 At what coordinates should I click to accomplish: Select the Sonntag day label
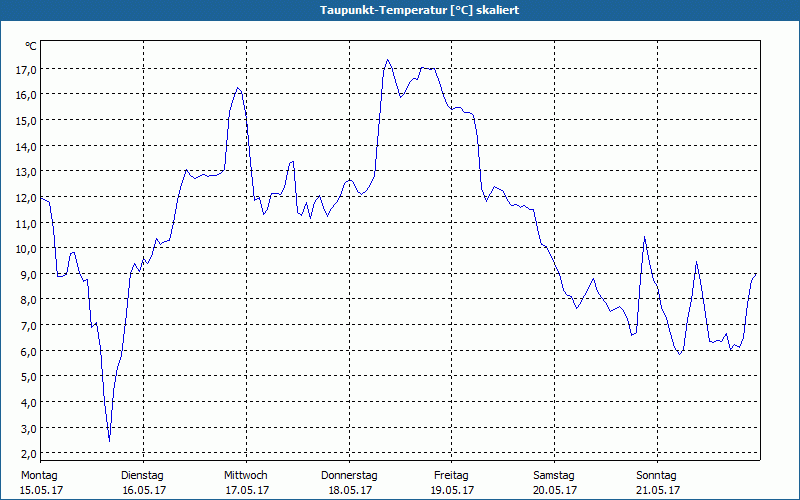656,476
